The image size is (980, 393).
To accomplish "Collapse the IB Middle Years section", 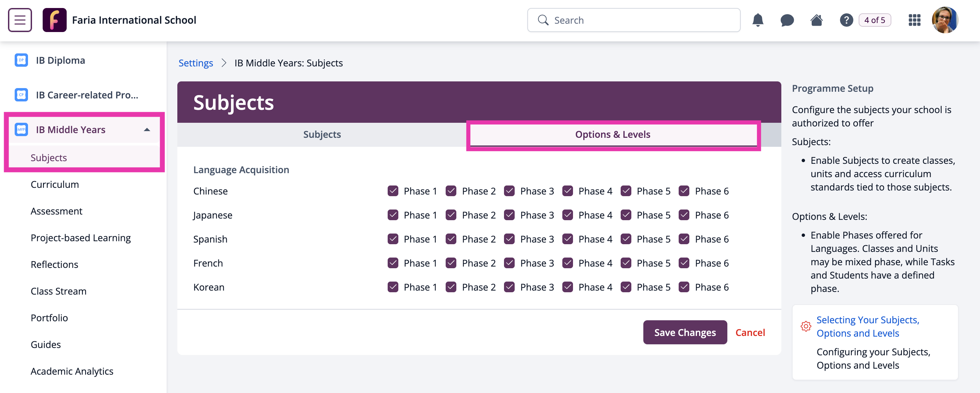I will (147, 129).
